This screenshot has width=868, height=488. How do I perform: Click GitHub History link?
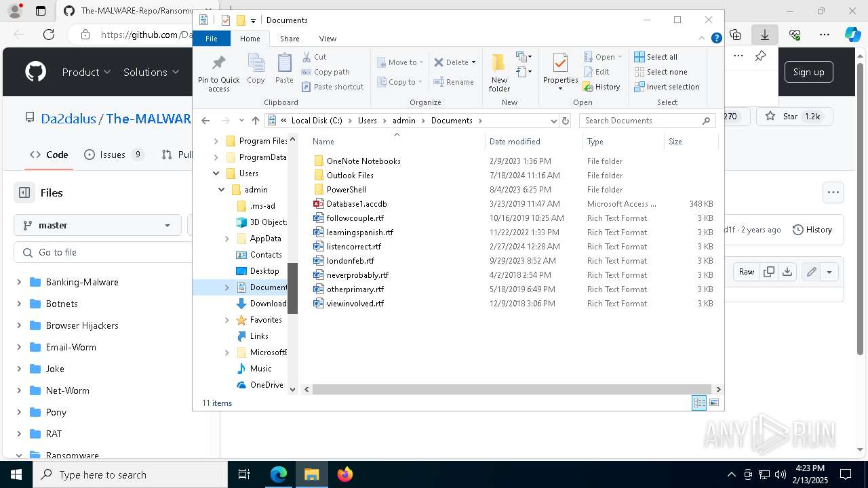point(812,230)
